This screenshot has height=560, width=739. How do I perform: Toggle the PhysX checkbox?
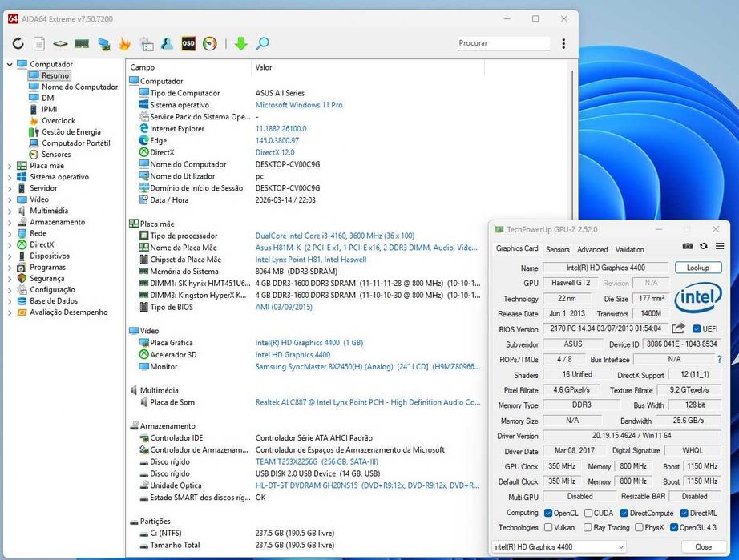[x=639, y=527]
